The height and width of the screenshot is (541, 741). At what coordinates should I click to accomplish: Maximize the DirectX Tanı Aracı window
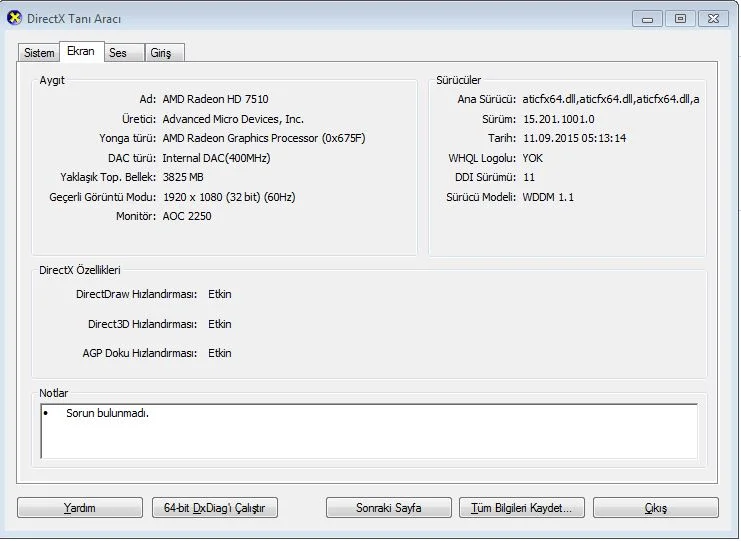(x=680, y=19)
